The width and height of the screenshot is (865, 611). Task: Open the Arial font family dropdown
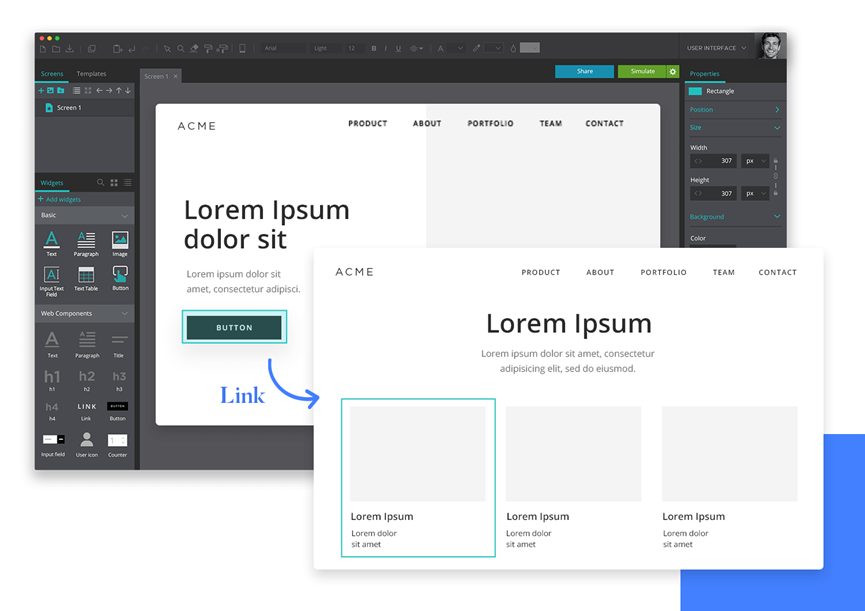(284, 49)
